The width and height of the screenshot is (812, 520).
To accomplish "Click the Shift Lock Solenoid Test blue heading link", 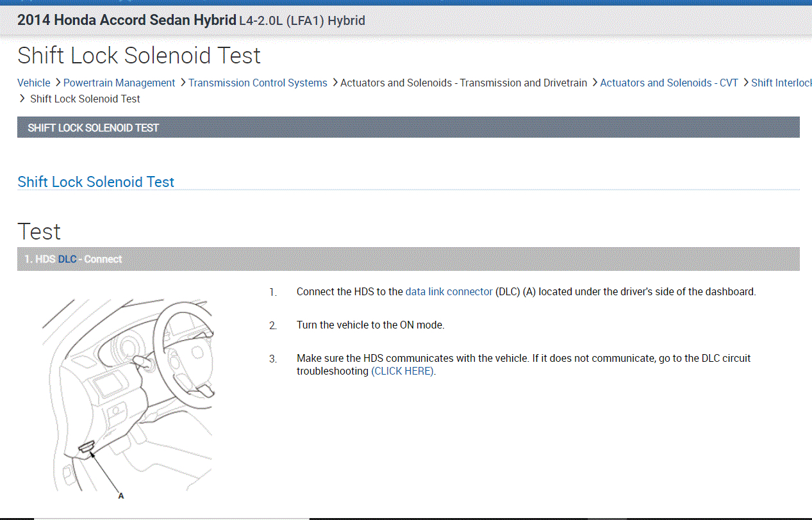I will [x=96, y=182].
